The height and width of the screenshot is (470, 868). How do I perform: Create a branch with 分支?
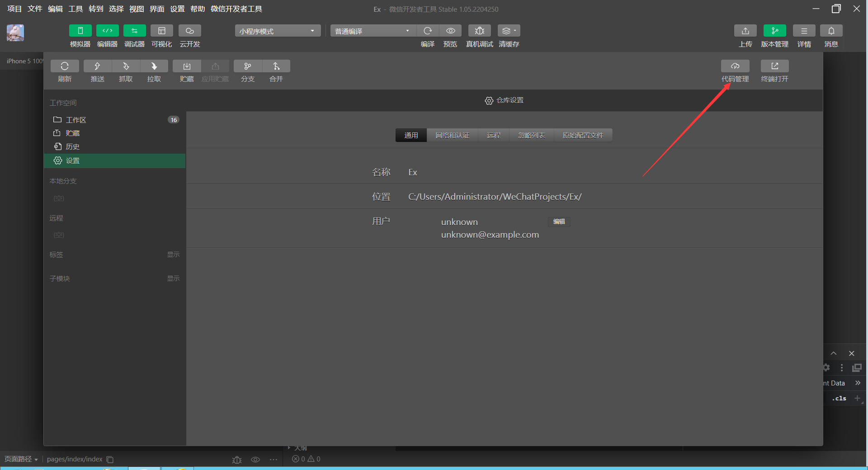(248, 66)
